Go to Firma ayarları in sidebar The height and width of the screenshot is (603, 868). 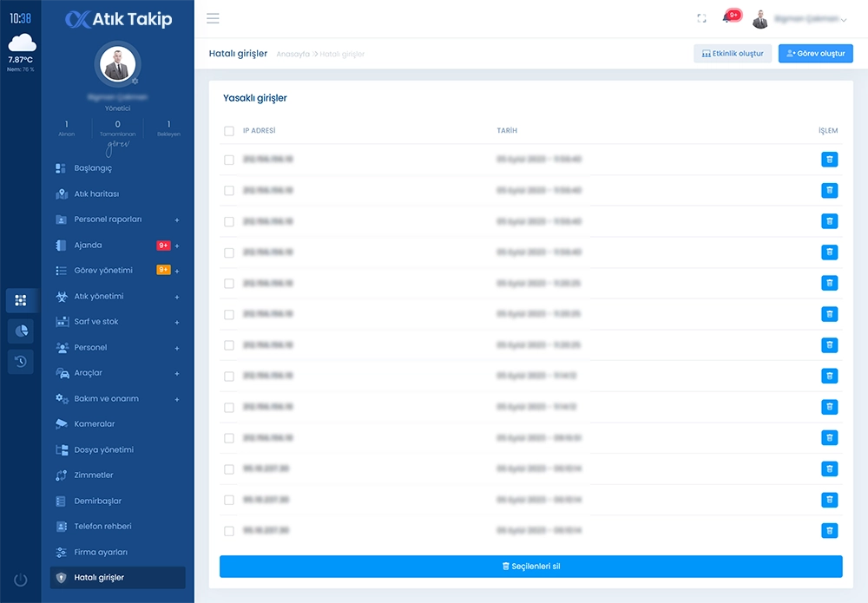[x=101, y=553]
